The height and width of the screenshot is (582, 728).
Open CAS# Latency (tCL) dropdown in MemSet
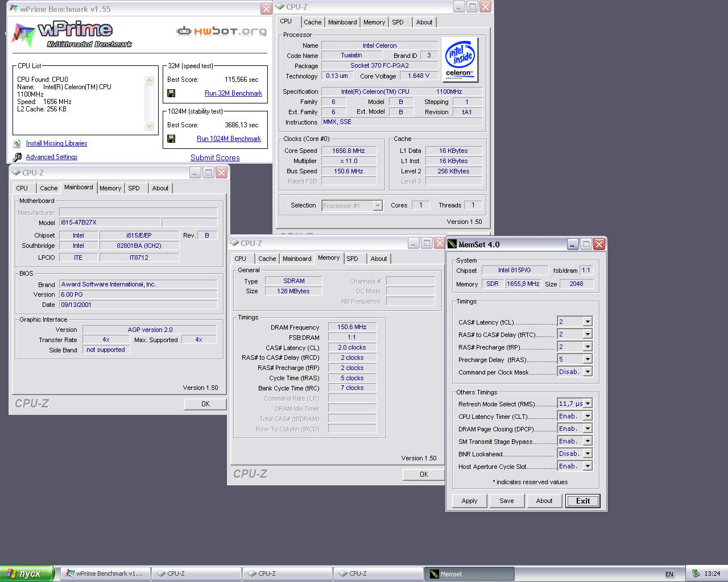[x=587, y=322]
